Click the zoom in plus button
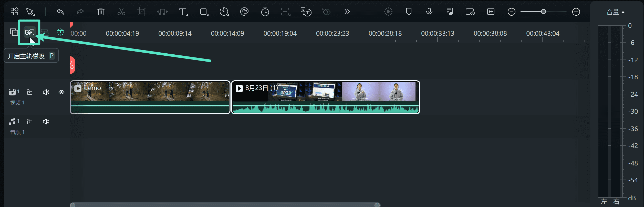This screenshot has height=207, width=644. click(x=576, y=12)
